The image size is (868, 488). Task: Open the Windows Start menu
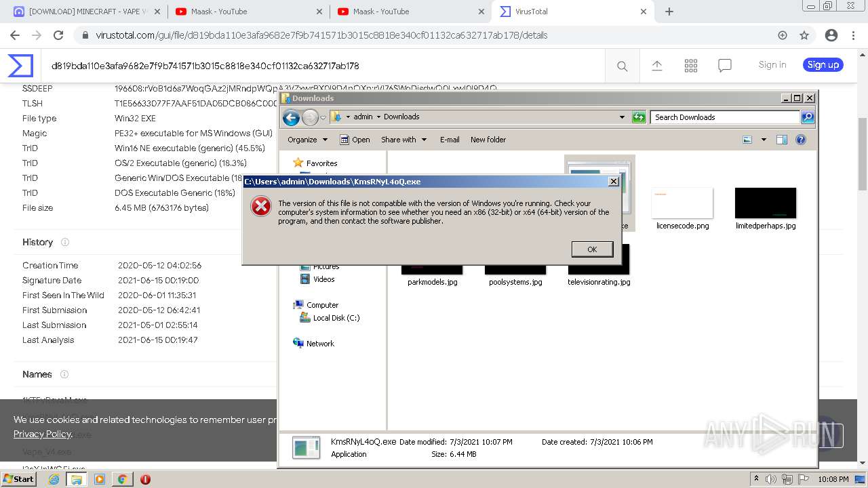pyautogui.click(x=19, y=479)
